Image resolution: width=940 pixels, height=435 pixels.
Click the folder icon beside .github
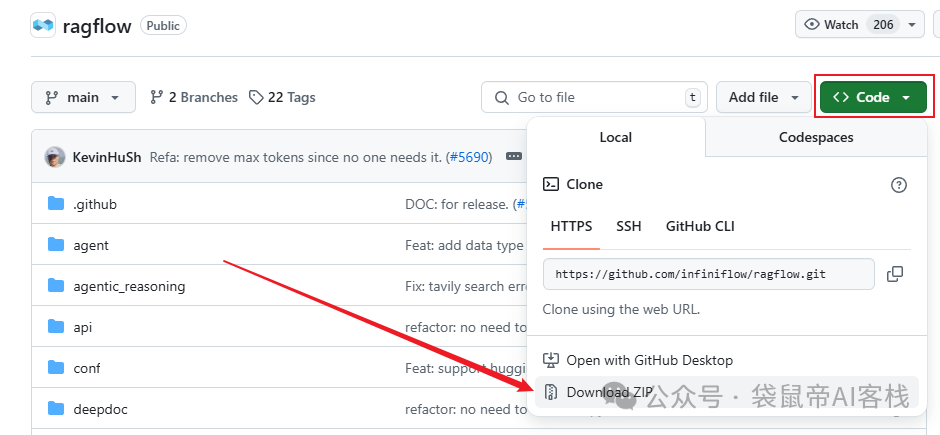(56, 204)
